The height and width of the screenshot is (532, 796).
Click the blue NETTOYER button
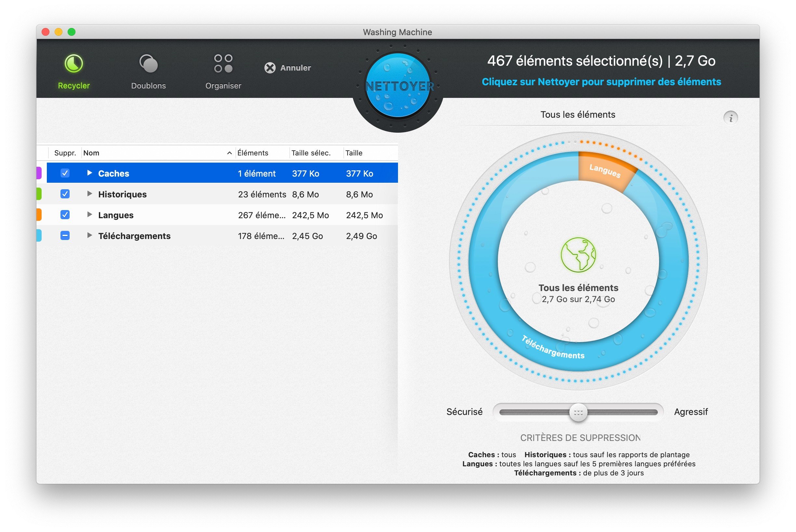[398, 86]
